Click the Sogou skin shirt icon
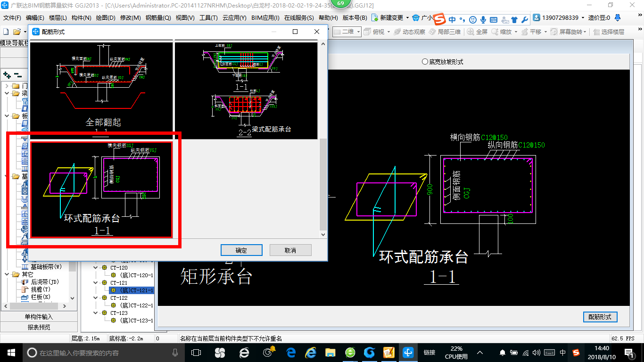Screen dimensions: 644x362 pos(514,19)
